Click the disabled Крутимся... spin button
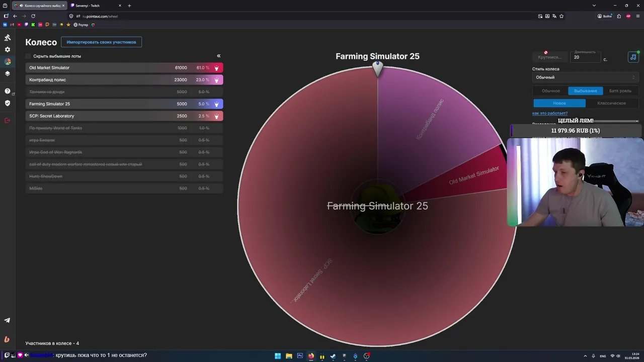Image resolution: width=644 pixels, height=362 pixels. 550,57
